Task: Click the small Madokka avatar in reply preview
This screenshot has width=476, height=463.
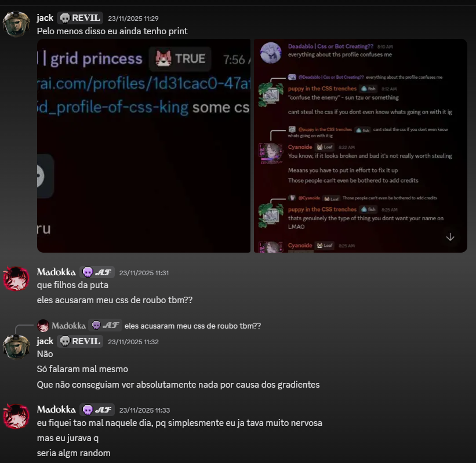Action: point(43,326)
